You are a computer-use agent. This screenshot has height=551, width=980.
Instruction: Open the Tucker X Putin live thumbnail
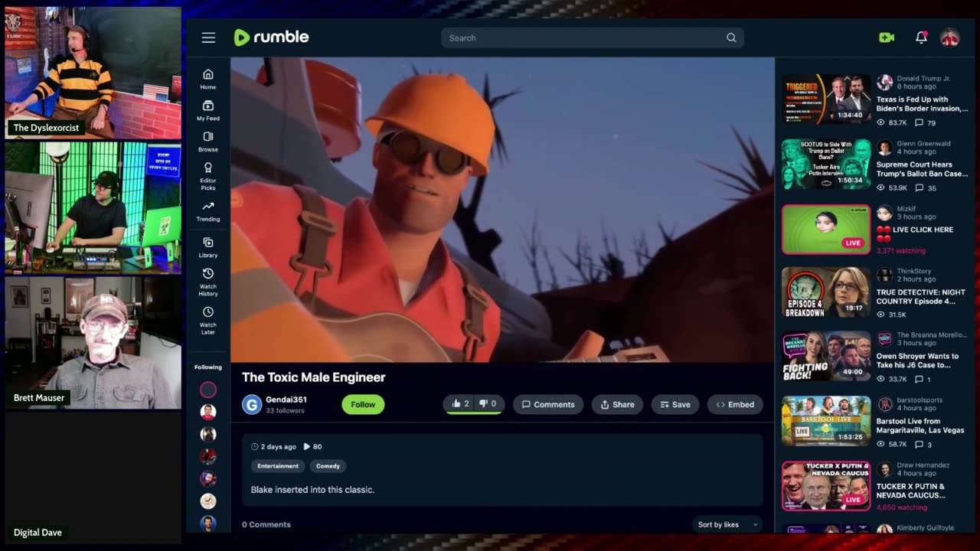coord(826,486)
